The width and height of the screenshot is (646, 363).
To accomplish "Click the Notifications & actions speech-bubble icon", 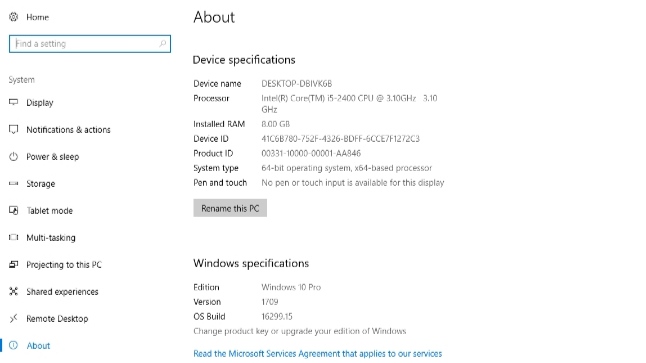I will click(x=14, y=130).
